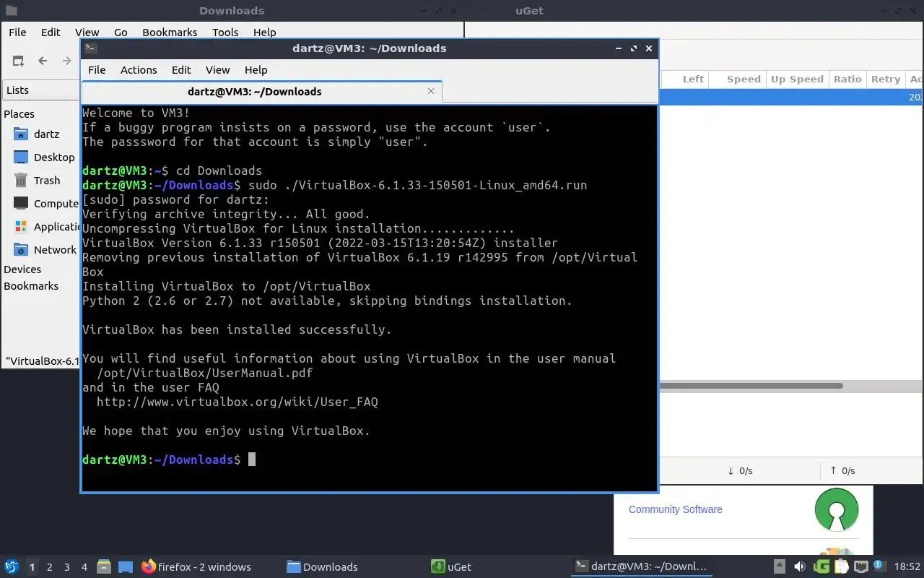924x578 pixels.
Task: Switch to workspace 3
Action: (x=67, y=567)
